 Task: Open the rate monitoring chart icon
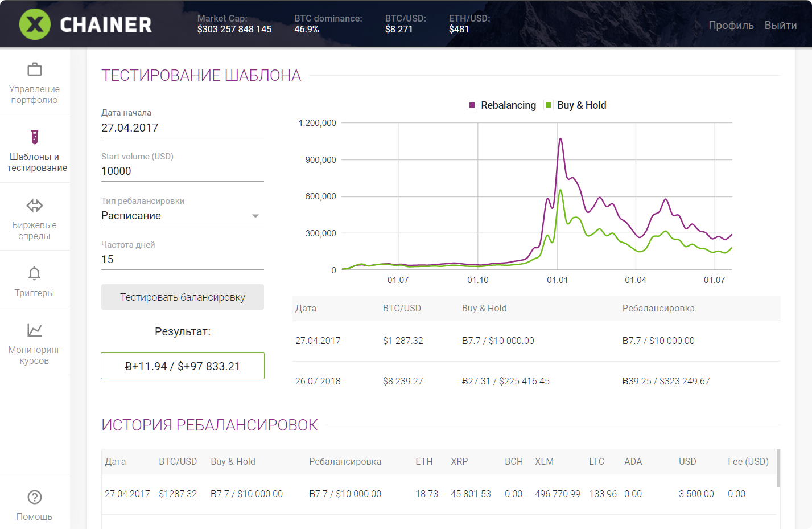(x=35, y=330)
